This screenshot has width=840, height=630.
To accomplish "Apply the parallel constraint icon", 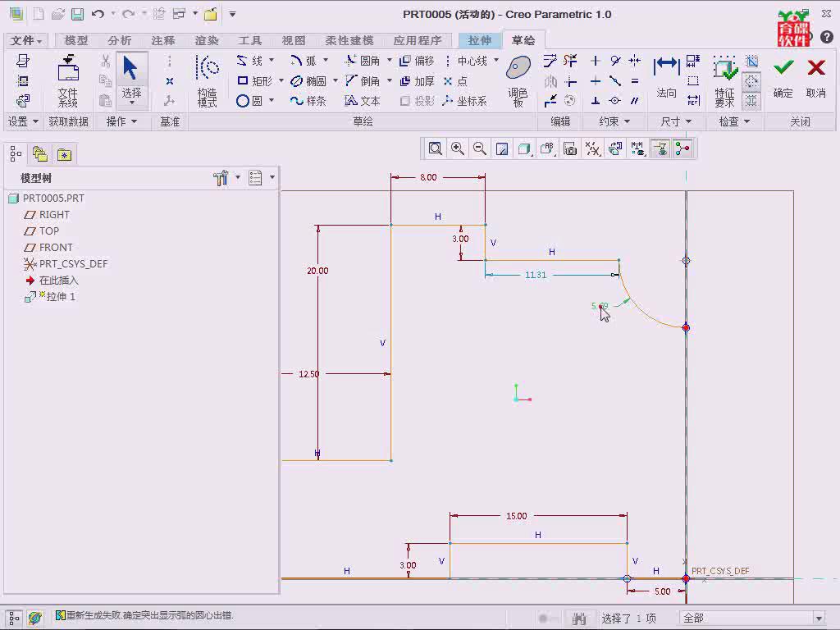I will [x=635, y=101].
